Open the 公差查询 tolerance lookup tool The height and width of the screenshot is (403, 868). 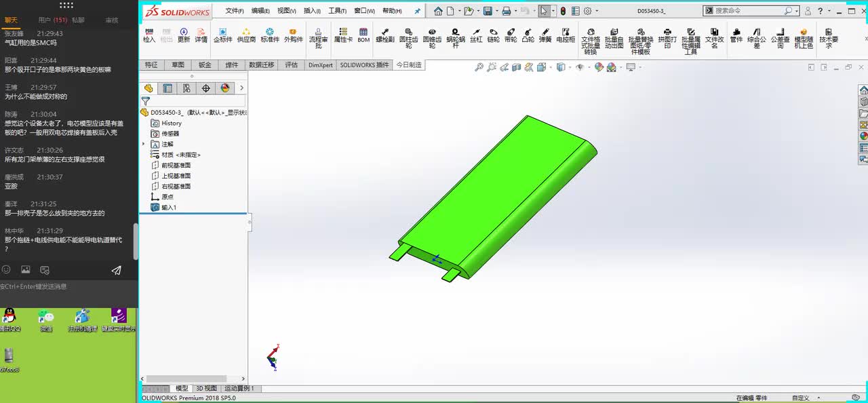(781, 38)
